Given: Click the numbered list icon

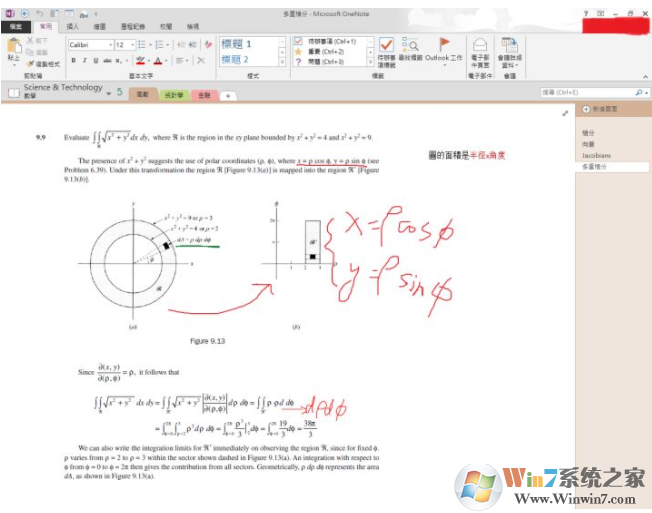Looking at the screenshot, I should point(159,44).
